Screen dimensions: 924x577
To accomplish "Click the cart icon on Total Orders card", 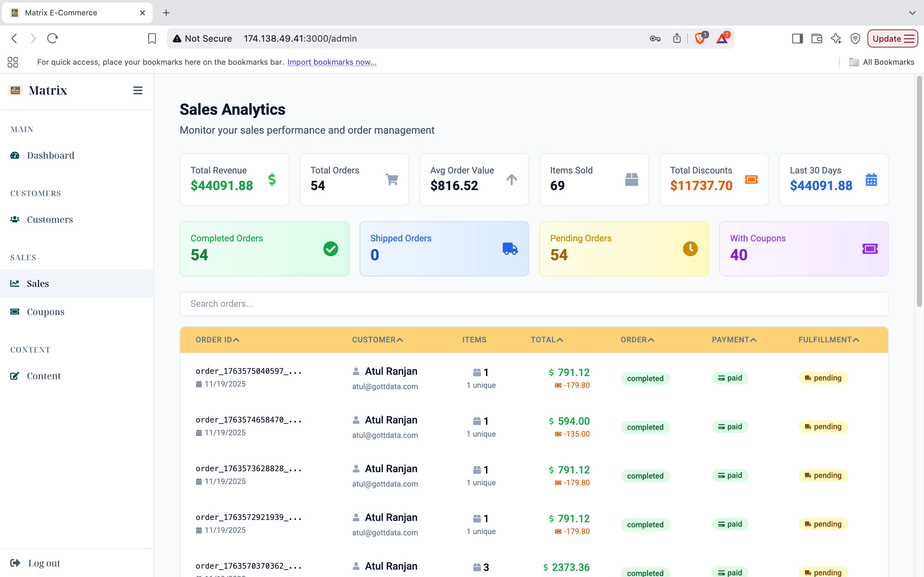I will (x=392, y=179).
